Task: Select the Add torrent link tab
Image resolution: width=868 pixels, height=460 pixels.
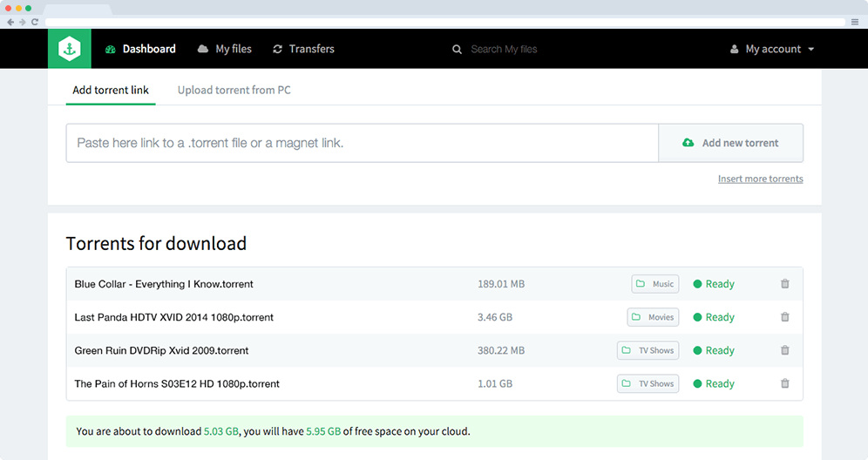Action: point(111,90)
